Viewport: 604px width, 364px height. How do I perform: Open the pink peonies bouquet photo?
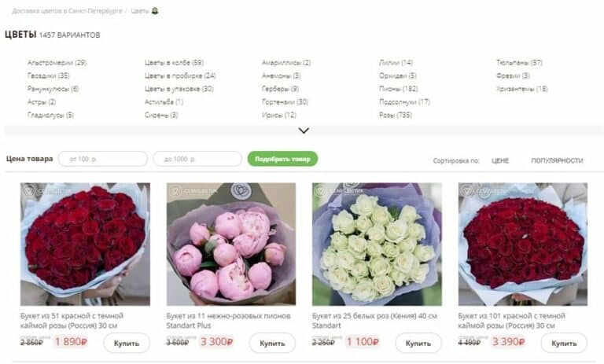pyautogui.click(x=231, y=245)
